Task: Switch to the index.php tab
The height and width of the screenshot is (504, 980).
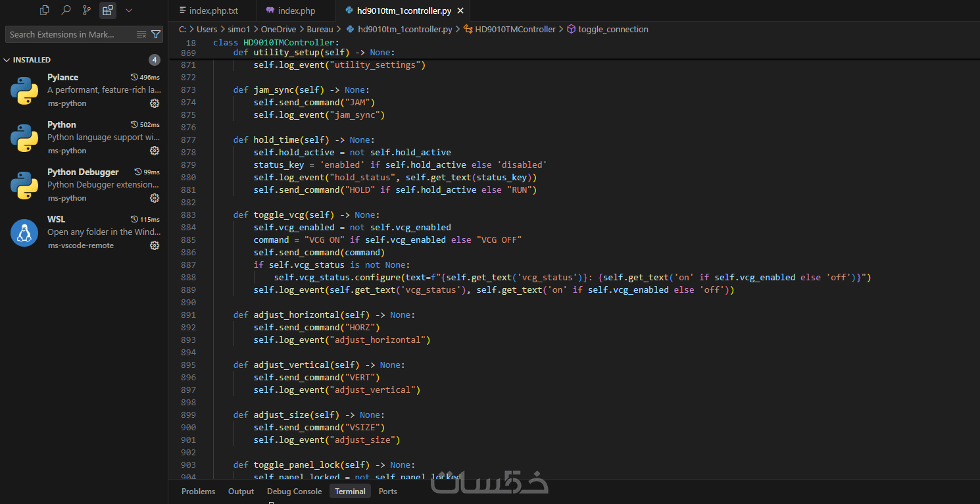Action: click(297, 11)
